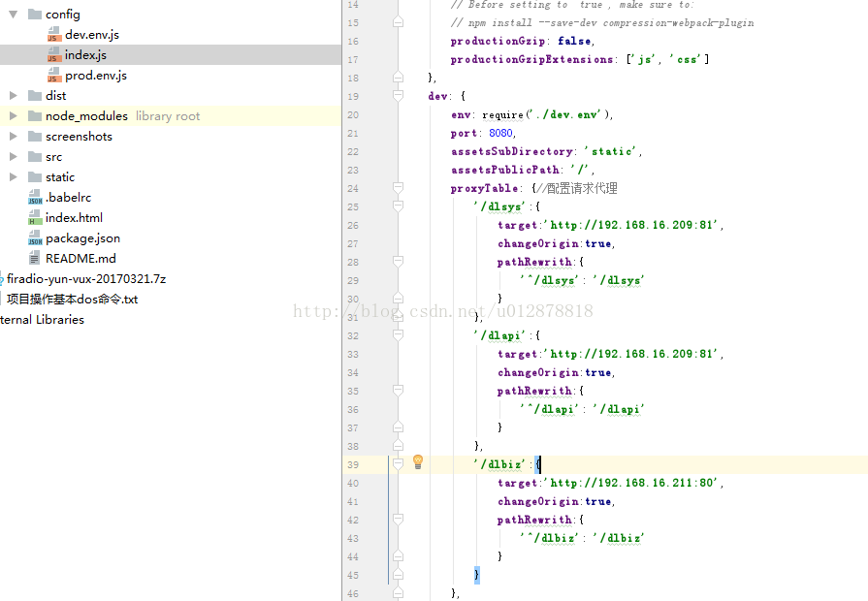Image resolution: width=868 pixels, height=601 pixels.
Task: Click the README.md file icon
Action: (x=34, y=259)
